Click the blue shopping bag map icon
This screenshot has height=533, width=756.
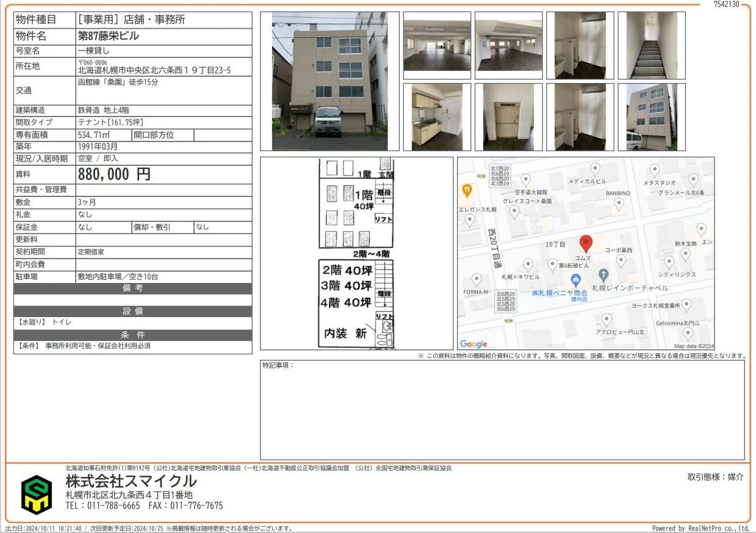575,281
